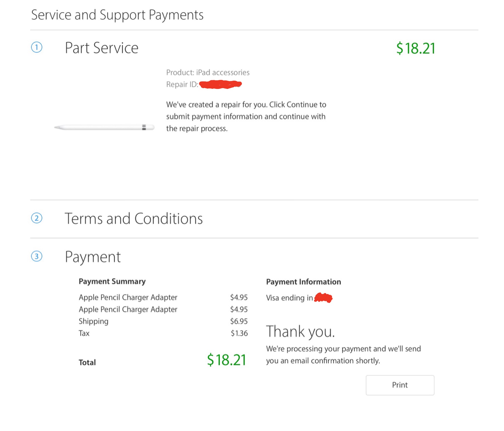Viewport: 504px width, 431px height.
Task: Click the Thank you message
Action: pyautogui.click(x=301, y=332)
